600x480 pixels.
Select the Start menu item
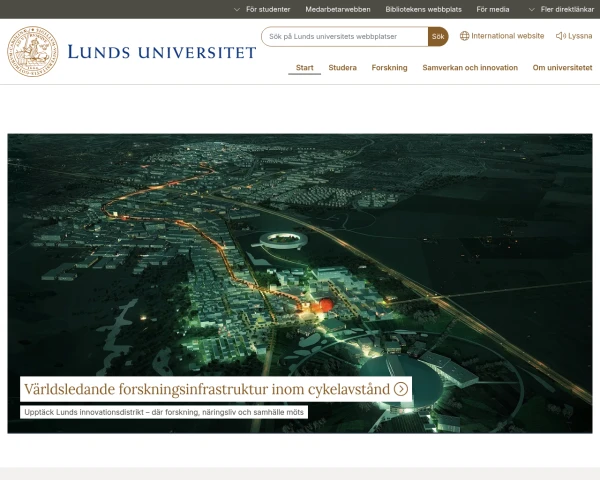[x=305, y=68]
